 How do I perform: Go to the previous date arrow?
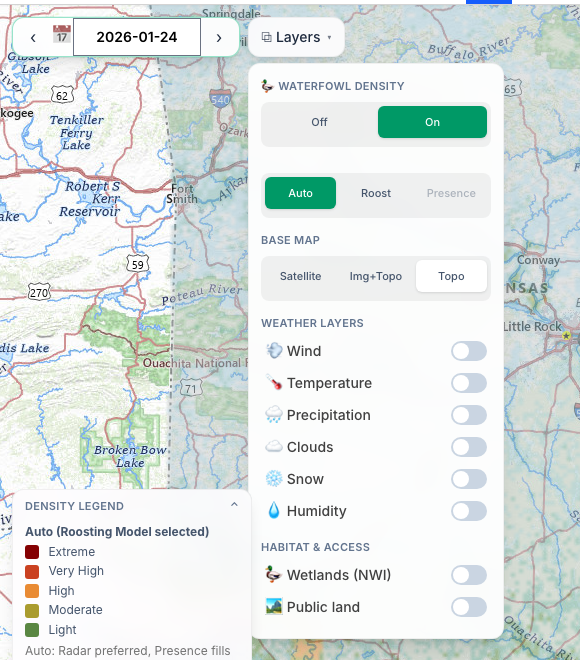tap(33, 38)
